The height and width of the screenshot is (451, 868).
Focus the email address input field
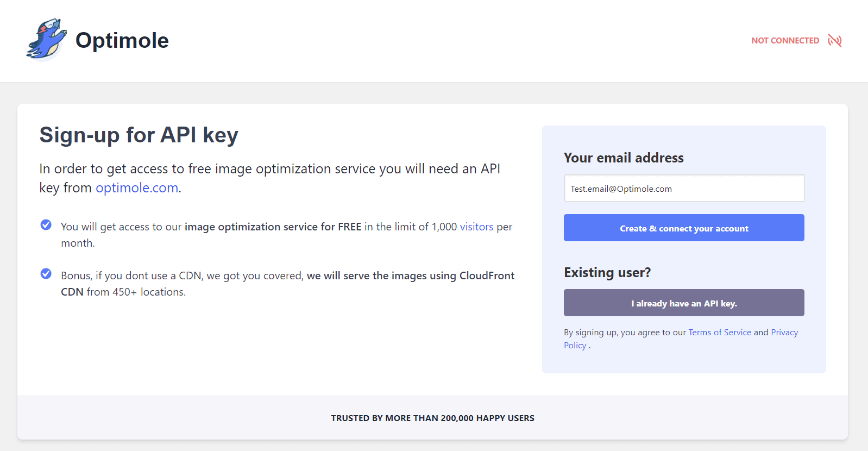[684, 189]
